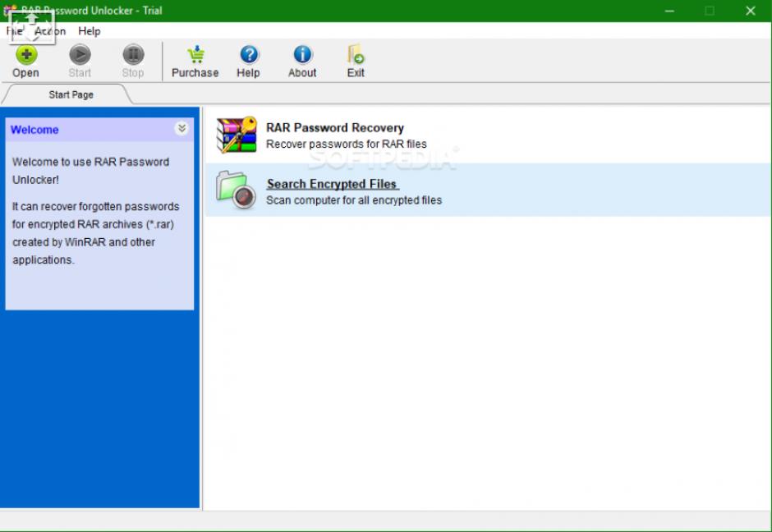772x532 pixels.
Task: Select the Start Page tab
Action: pos(70,94)
